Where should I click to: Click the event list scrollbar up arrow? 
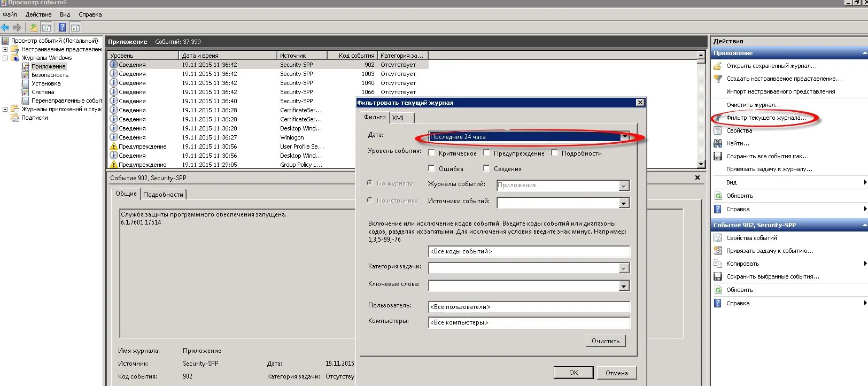click(x=701, y=55)
